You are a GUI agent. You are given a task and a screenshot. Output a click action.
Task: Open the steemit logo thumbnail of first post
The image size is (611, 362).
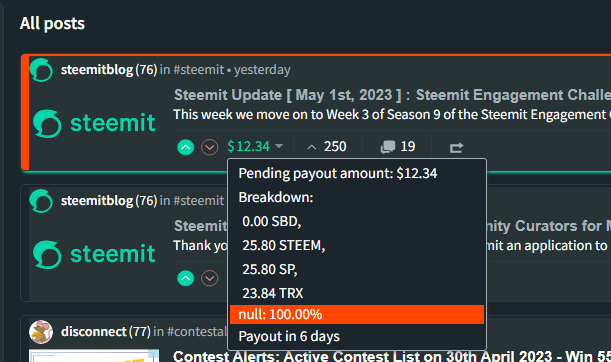(94, 123)
